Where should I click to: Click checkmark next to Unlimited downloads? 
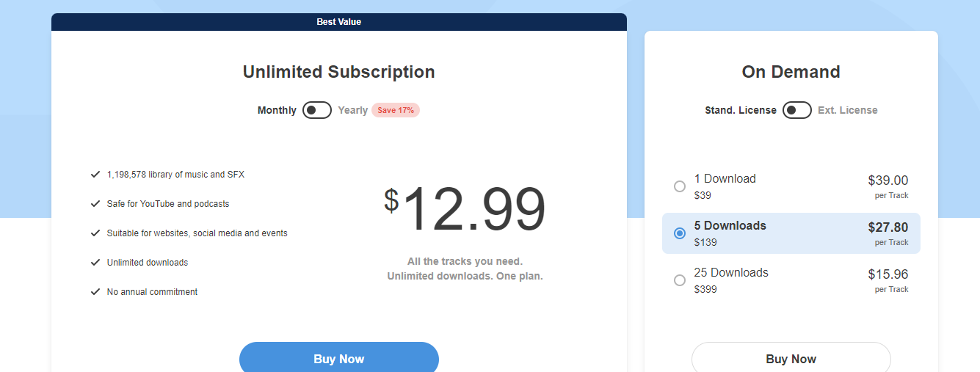[95, 263]
